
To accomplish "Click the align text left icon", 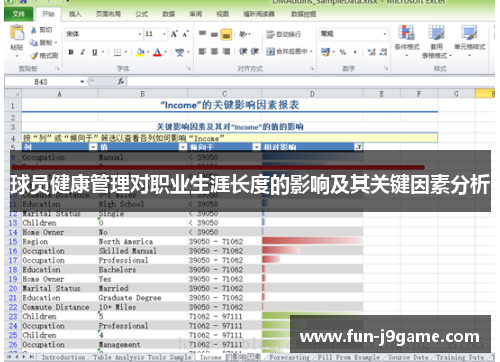I will pyautogui.click(x=202, y=51).
